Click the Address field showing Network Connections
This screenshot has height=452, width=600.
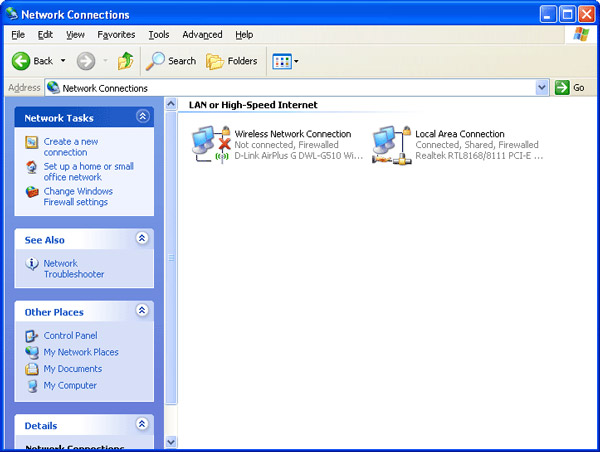[290, 88]
